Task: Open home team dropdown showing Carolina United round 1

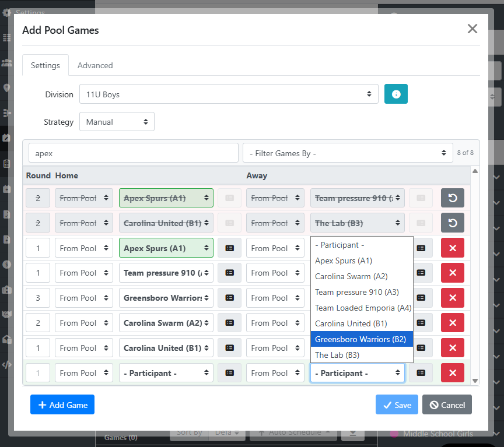Action: pos(166,348)
